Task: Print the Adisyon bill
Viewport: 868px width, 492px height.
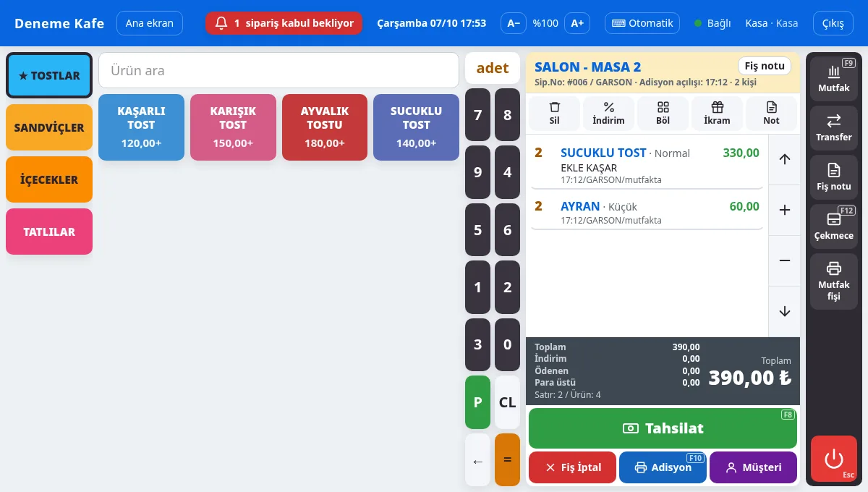Action: pos(663,467)
